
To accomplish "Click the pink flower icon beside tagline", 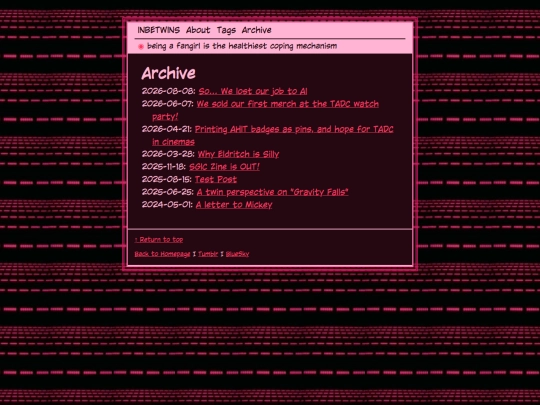I will pyautogui.click(x=141, y=46).
